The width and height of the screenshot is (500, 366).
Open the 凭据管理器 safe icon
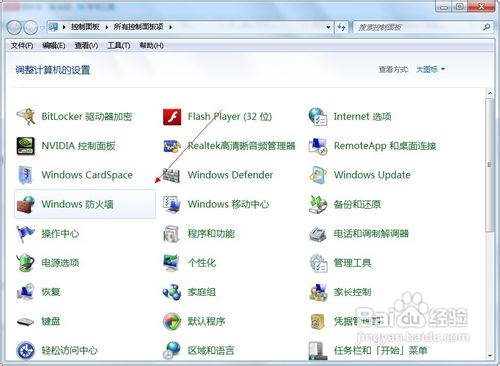click(x=318, y=322)
